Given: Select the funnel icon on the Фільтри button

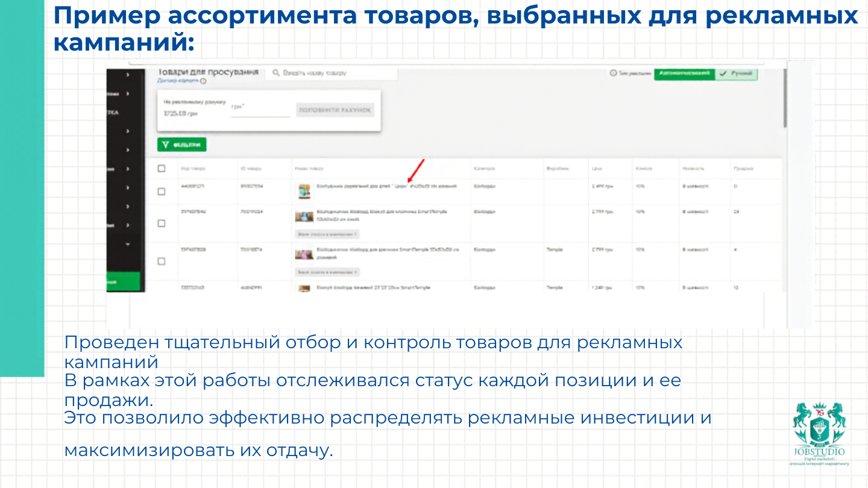Looking at the screenshot, I should [x=165, y=144].
